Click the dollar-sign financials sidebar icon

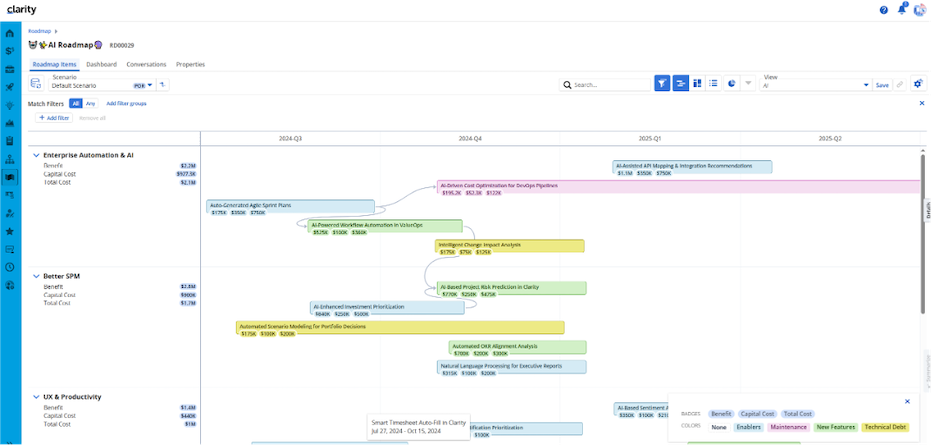click(x=10, y=51)
